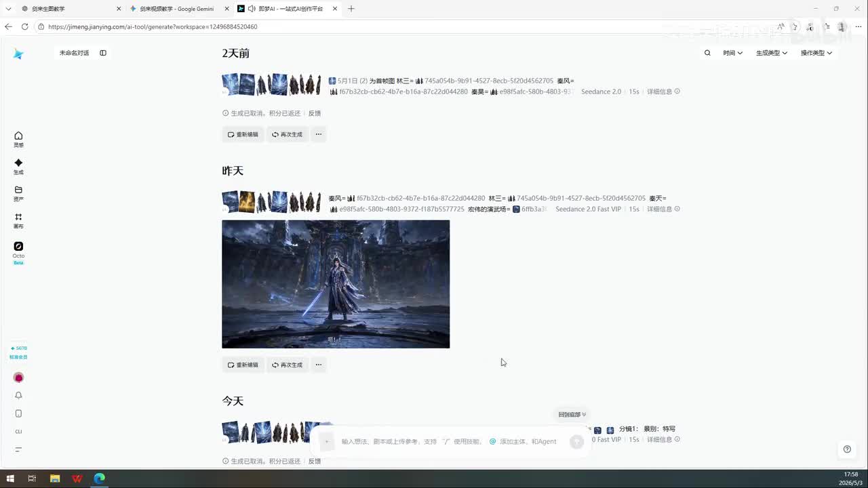Open the Octo Beta tool
The width and height of the screenshot is (868, 488).
(18, 252)
